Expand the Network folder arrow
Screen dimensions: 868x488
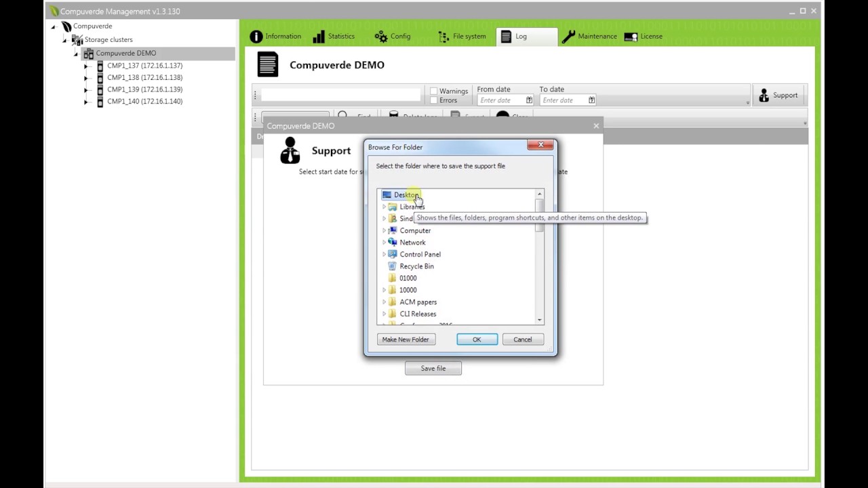coord(384,243)
